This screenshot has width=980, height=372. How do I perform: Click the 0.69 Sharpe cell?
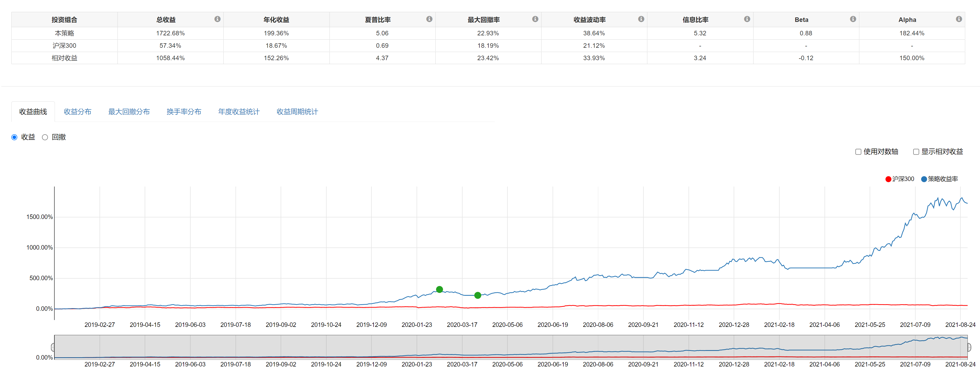point(382,46)
